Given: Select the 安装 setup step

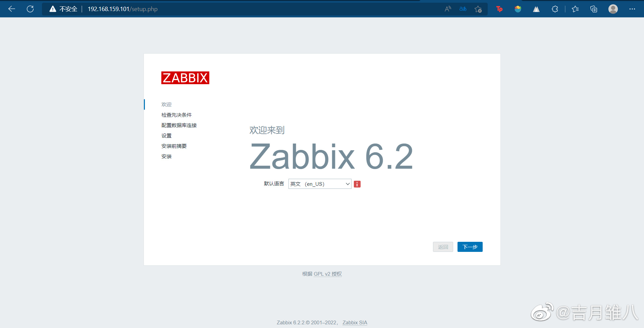Looking at the screenshot, I should pos(166,157).
